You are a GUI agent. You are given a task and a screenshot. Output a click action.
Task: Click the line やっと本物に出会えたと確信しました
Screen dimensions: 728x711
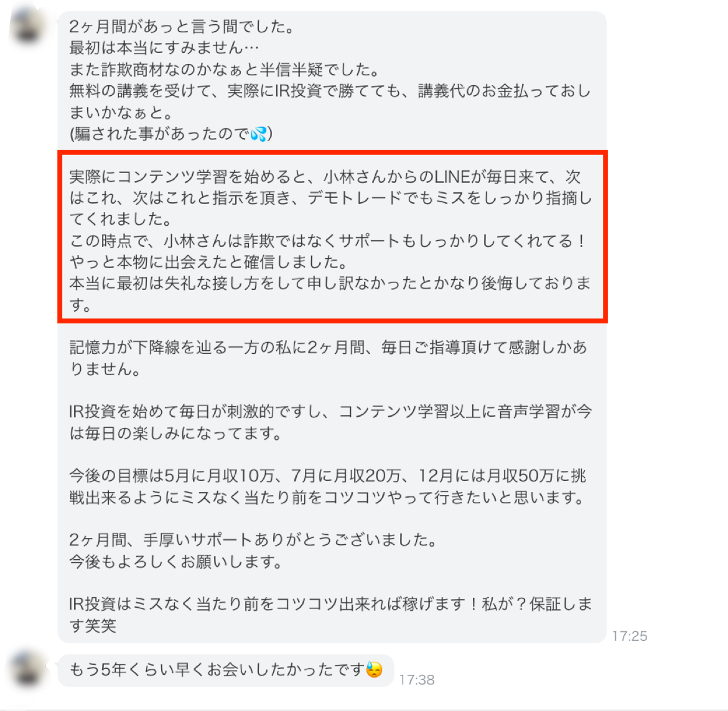(209, 263)
